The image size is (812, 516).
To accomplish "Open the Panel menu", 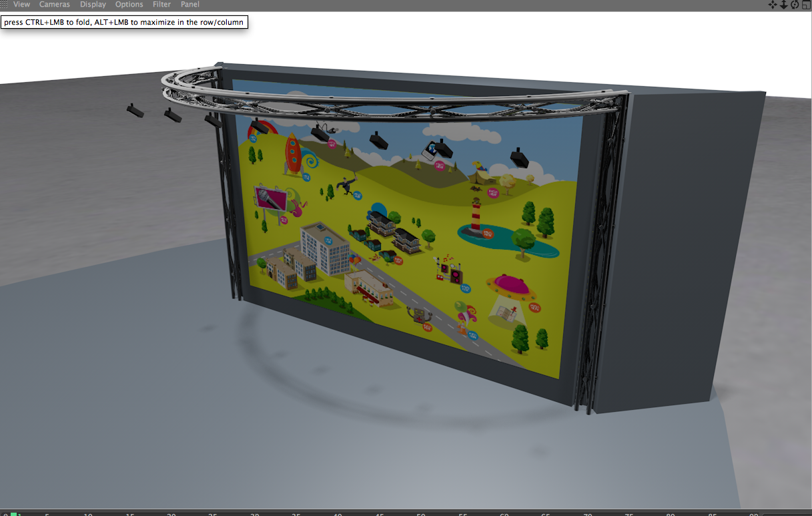I will click(x=190, y=5).
